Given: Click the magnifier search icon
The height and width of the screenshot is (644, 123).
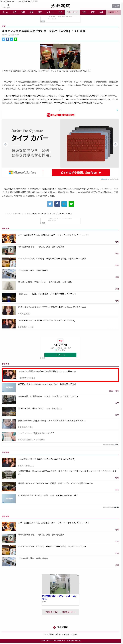Looking at the screenshot, I should 8,5.
